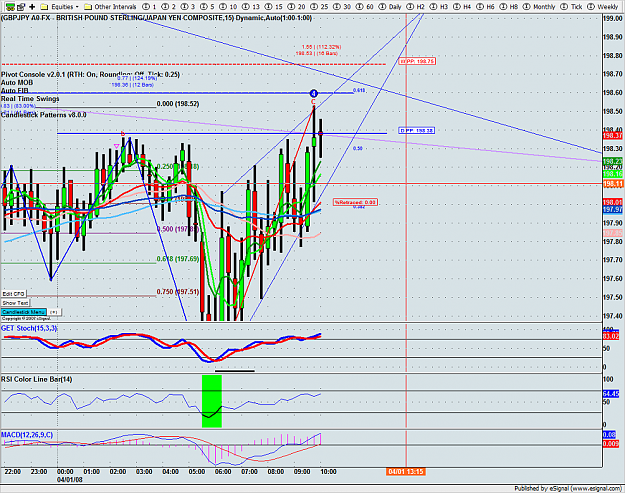Select the Monthly interval button

coord(539,7)
